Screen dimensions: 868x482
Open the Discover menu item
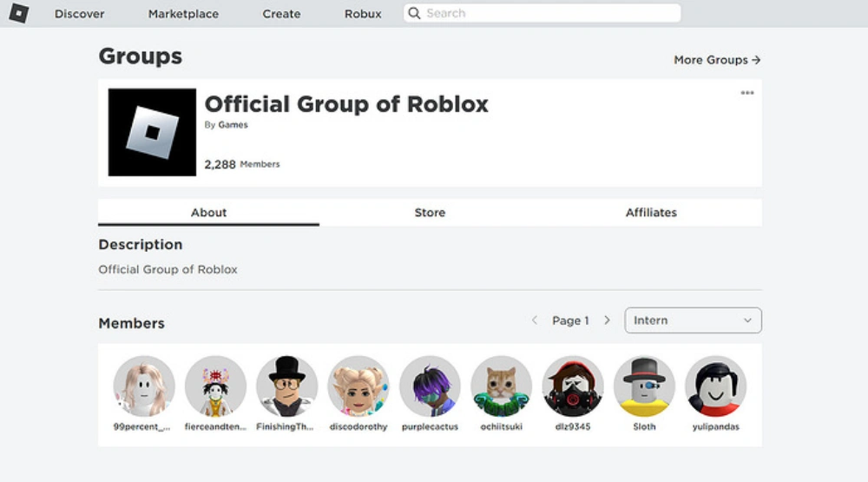tap(79, 14)
